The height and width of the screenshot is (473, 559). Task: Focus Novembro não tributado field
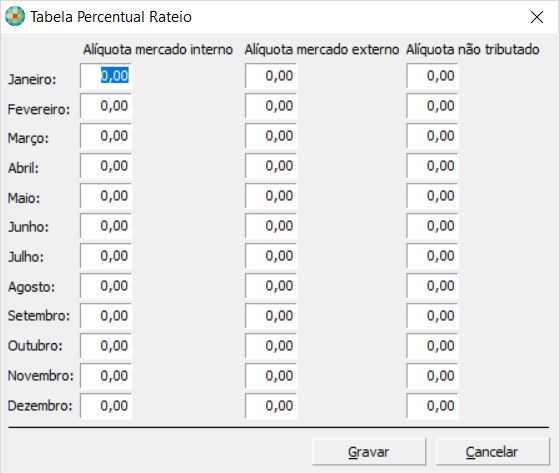coord(432,375)
